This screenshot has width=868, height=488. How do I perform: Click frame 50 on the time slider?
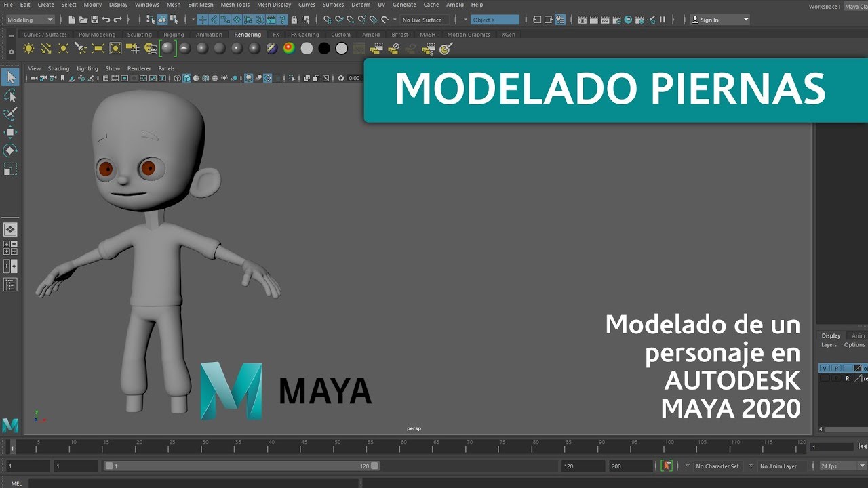coord(335,448)
